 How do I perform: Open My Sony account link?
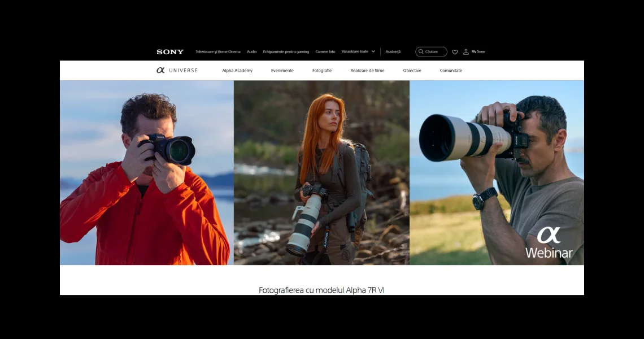(x=478, y=51)
